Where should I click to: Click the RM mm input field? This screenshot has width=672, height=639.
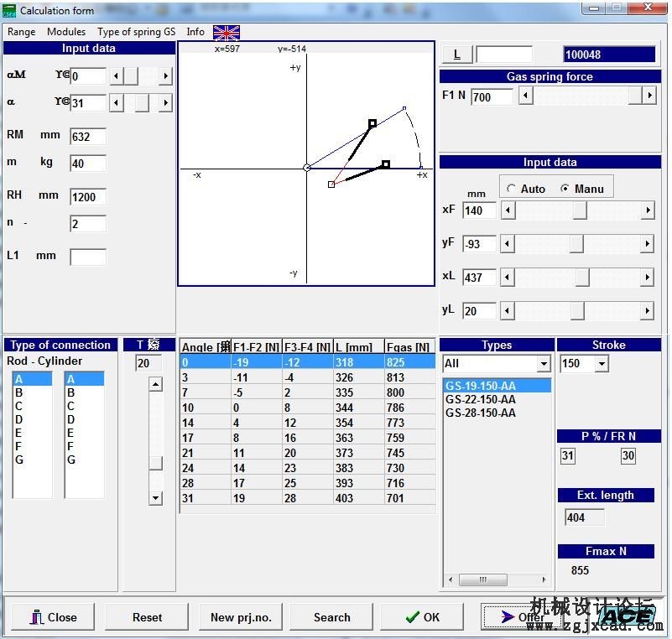[88, 137]
